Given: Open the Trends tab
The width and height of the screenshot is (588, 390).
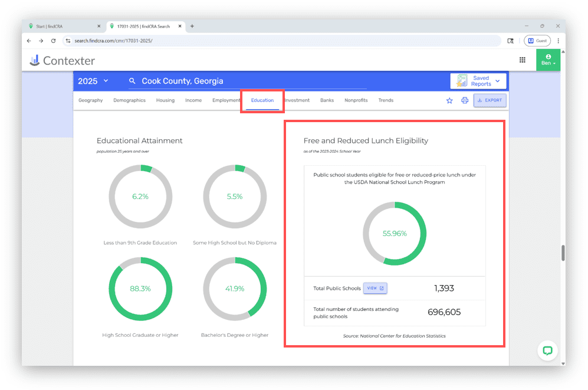Looking at the screenshot, I should point(386,100).
